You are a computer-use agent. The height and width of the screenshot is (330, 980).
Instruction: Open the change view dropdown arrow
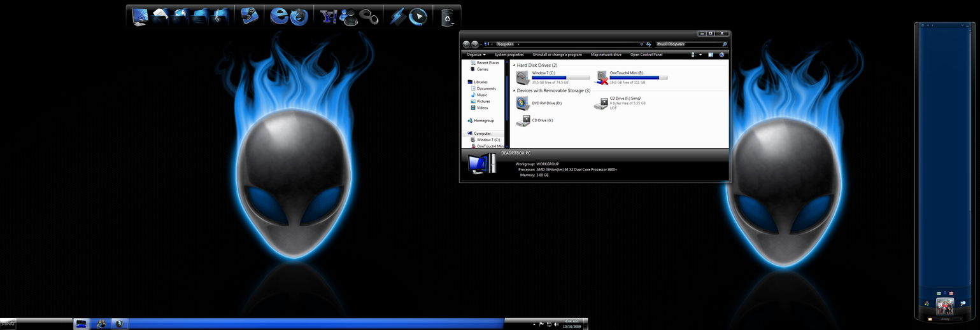pos(700,55)
